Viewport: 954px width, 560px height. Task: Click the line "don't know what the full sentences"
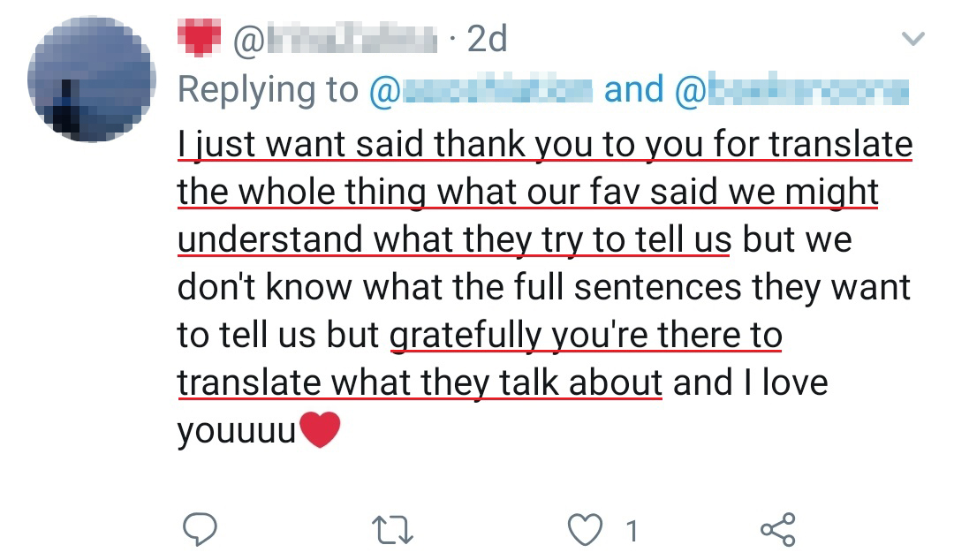[x=544, y=288]
